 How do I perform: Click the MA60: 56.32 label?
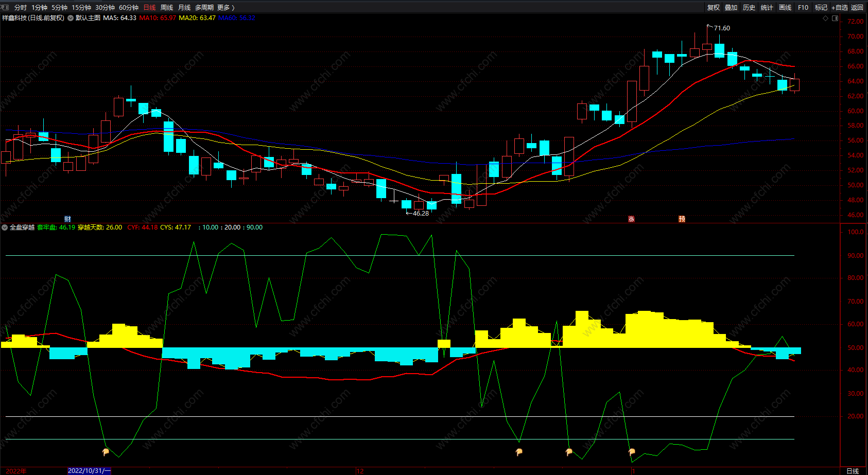point(237,18)
